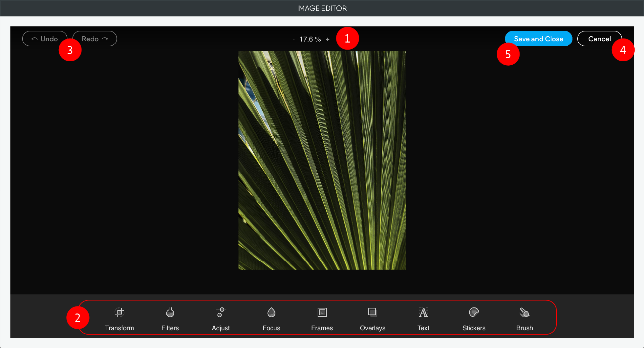Open the Stickers panel
The height and width of the screenshot is (348, 644).
point(474,318)
